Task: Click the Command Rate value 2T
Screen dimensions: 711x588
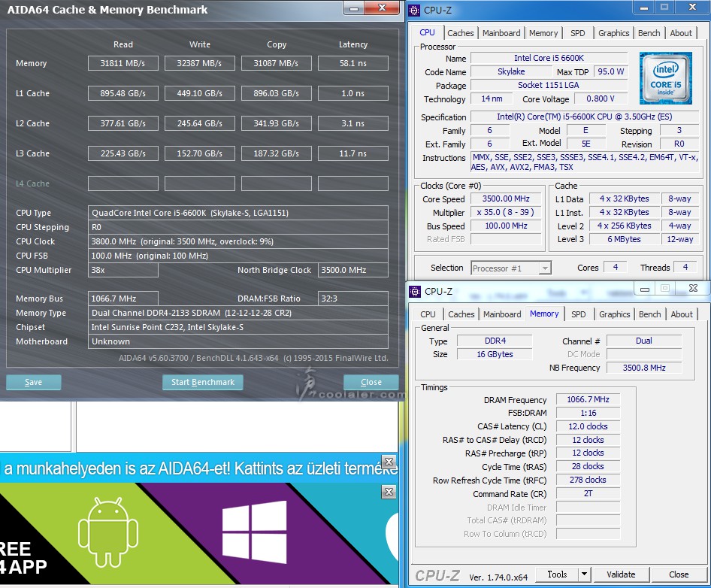Action: [588, 493]
